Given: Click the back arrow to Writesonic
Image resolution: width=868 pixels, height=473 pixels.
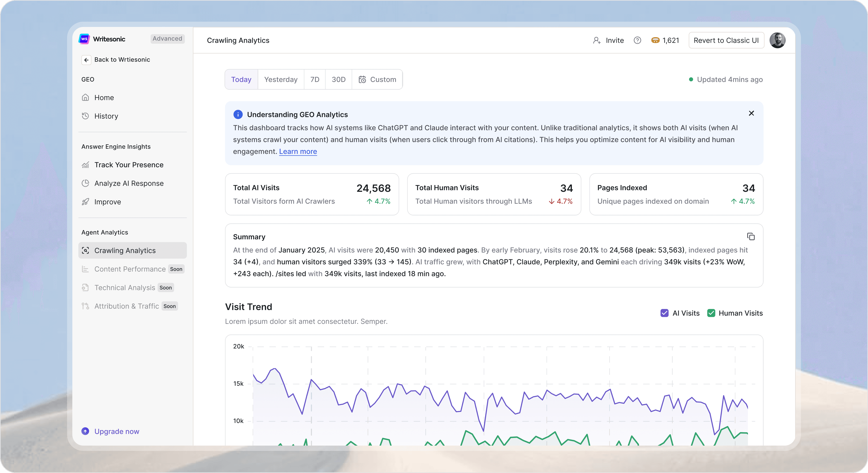Looking at the screenshot, I should [86, 60].
